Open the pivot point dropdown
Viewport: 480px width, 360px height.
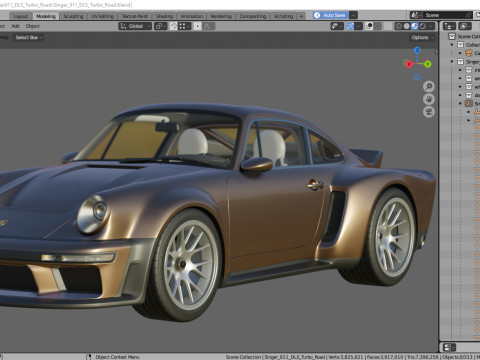[160, 26]
